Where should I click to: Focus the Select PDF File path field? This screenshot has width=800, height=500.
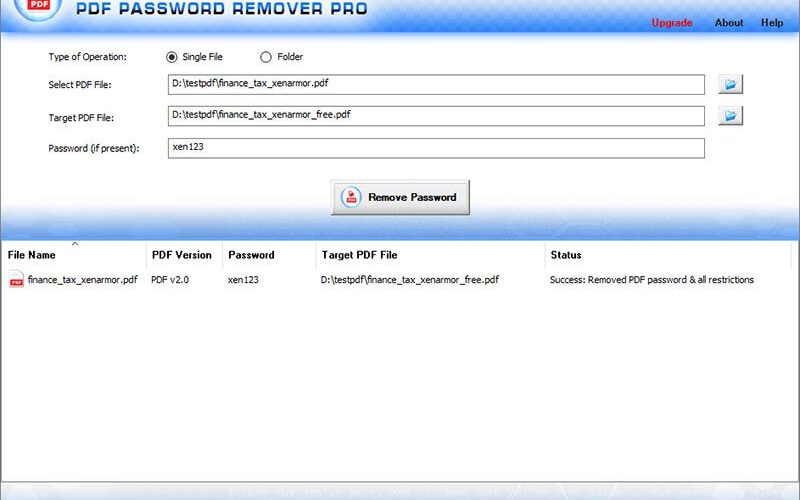coord(436,84)
